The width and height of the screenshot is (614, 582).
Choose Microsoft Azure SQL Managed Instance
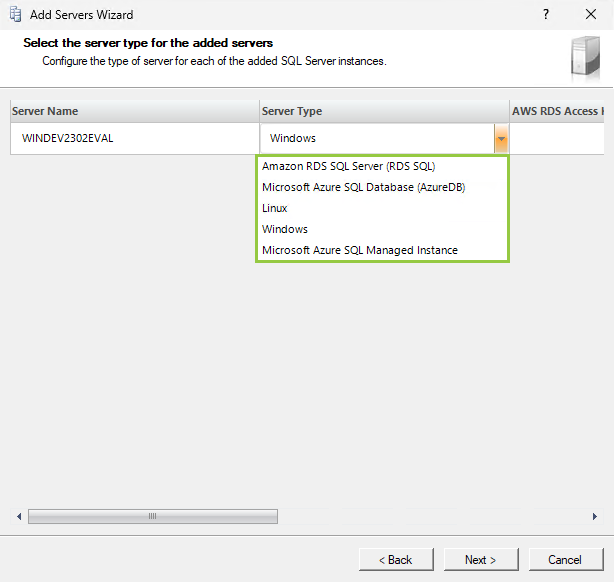point(360,250)
